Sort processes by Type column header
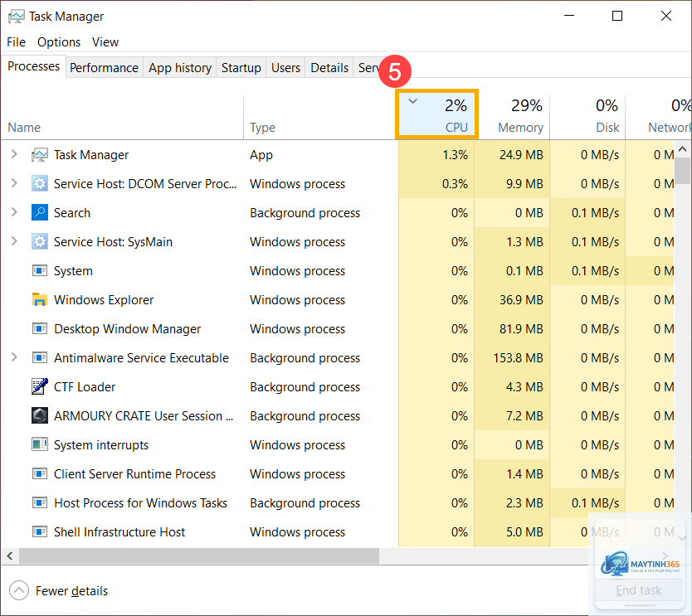The height and width of the screenshot is (616, 692). pos(319,116)
